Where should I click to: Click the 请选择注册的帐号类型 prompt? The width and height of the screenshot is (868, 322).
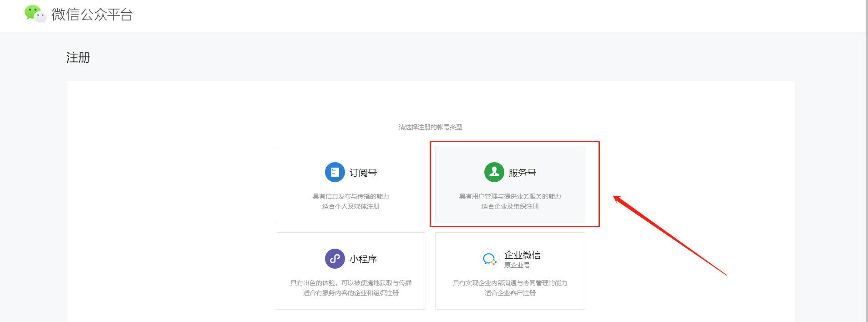(x=431, y=127)
